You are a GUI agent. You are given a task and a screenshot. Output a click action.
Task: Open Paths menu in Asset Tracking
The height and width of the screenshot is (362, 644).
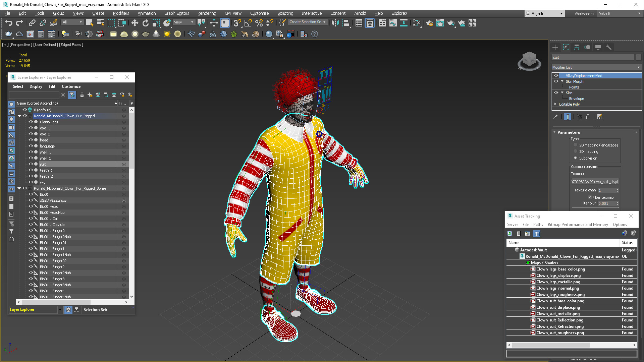pyautogui.click(x=538, y=225)
